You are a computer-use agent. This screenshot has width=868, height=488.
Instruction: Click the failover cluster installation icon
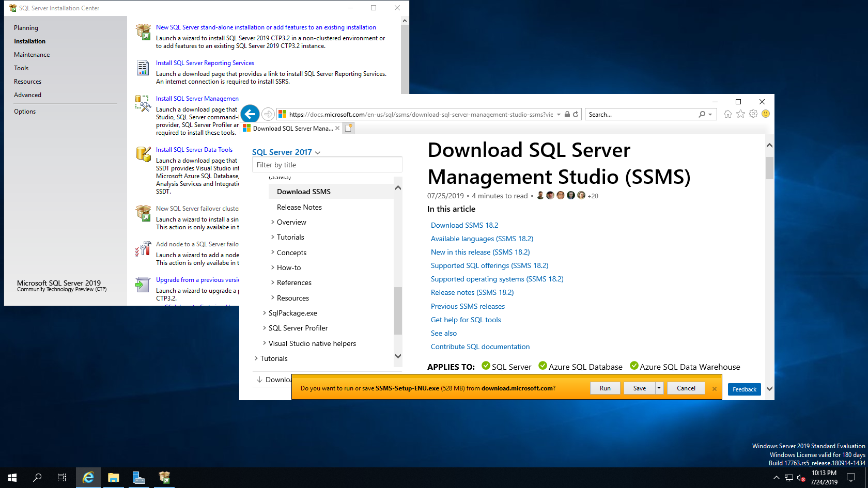coord(143,213)
